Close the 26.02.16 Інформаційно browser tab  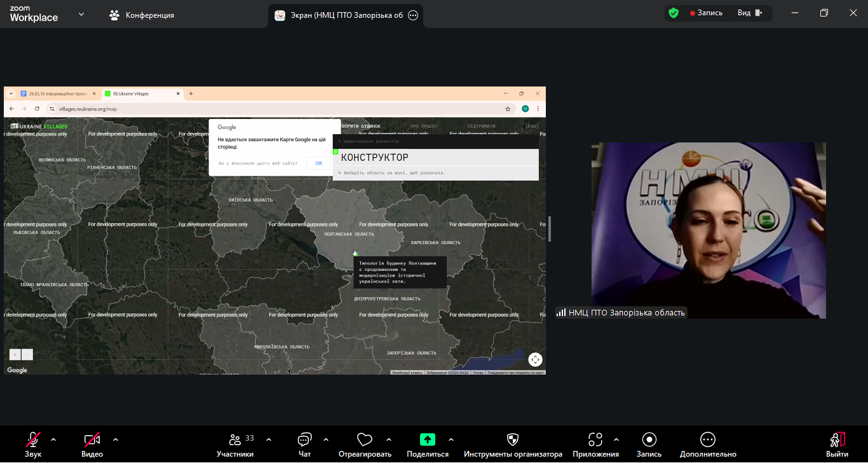[x=94, y=93]
